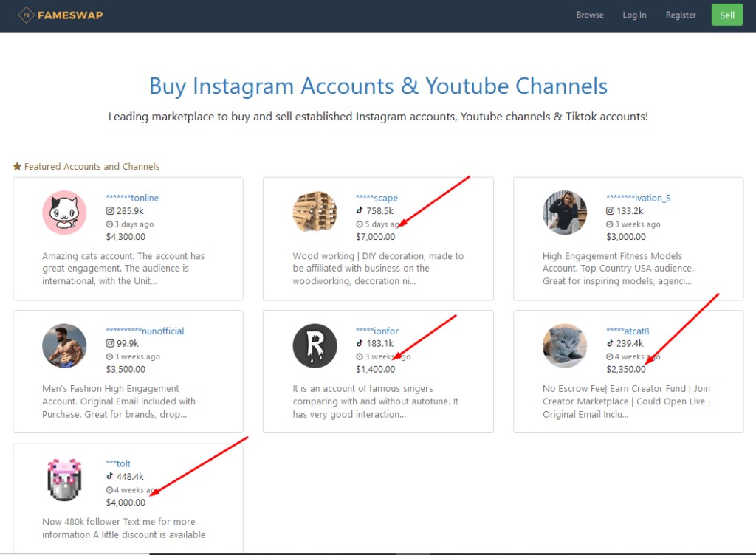Open the Register page
Image resolution: width=756 pixels, height=555 pixels.
point(680,15)
